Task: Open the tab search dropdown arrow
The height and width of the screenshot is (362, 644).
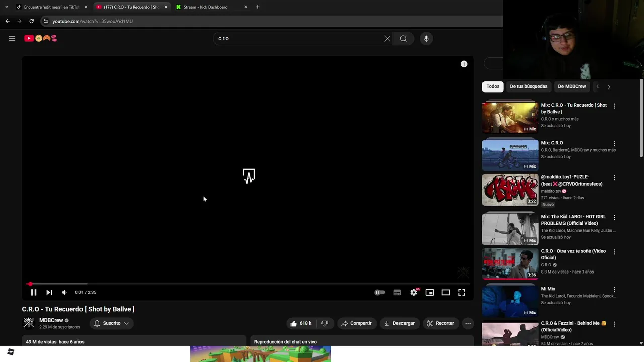Action: (7, 7)
